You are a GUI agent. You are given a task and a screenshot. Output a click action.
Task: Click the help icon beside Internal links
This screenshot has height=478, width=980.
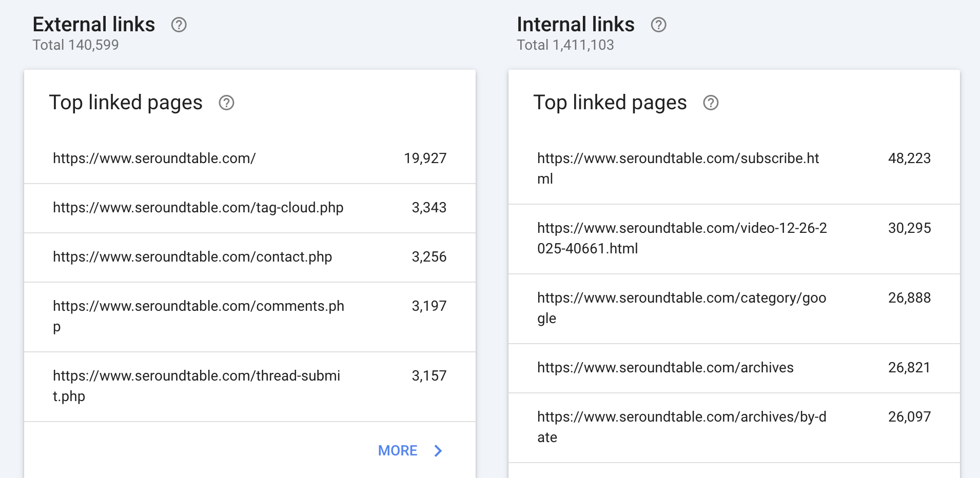pos(658,25)
